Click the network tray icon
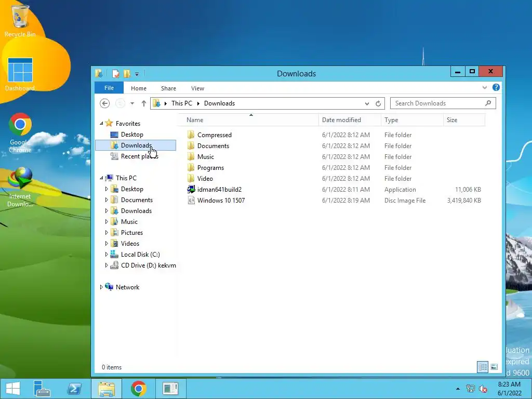The width and height of the screenshot is (532, 399). pyautogui.click(x=470, y=389)
